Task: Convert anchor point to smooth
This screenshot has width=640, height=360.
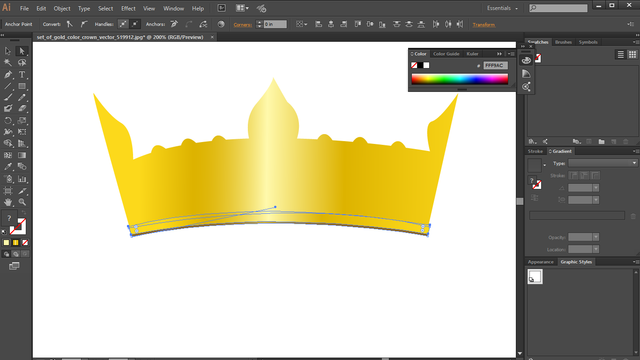Action: click(x=83, y=24)
